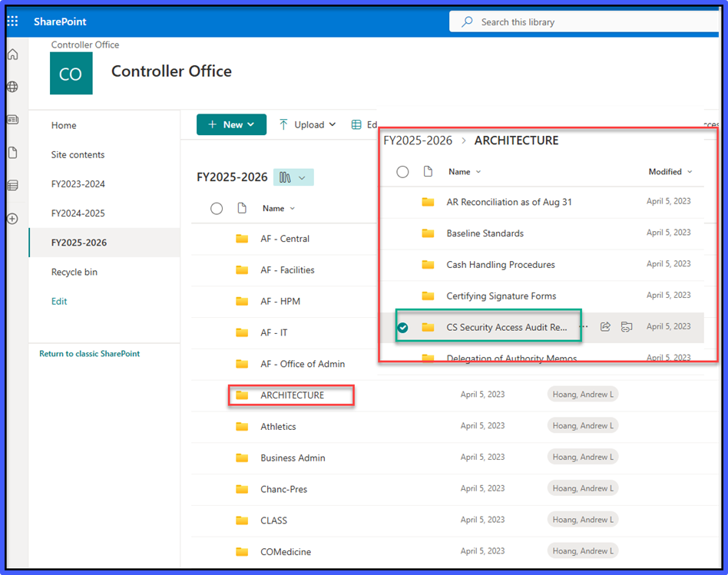This screenshot has height=575, width=728.
Task: Open Site contents from the navigation
Action: coord(79,154)
